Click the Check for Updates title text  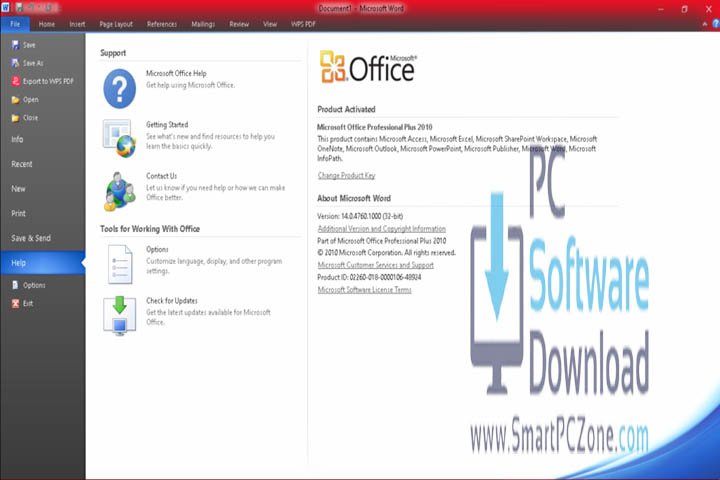pyautogui.click(x=172, y=300)
